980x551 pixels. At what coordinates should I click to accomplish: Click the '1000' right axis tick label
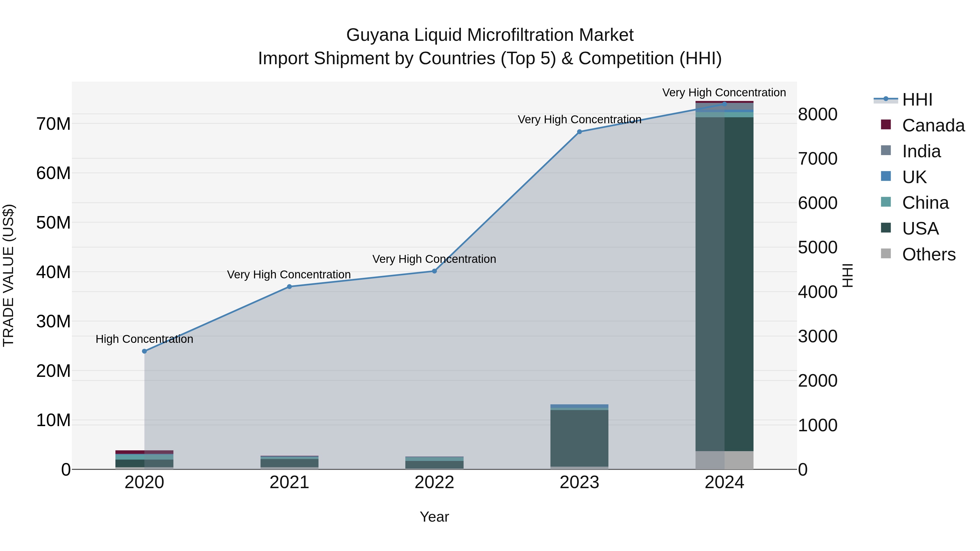pyautogui.click(x=817, y=425)
